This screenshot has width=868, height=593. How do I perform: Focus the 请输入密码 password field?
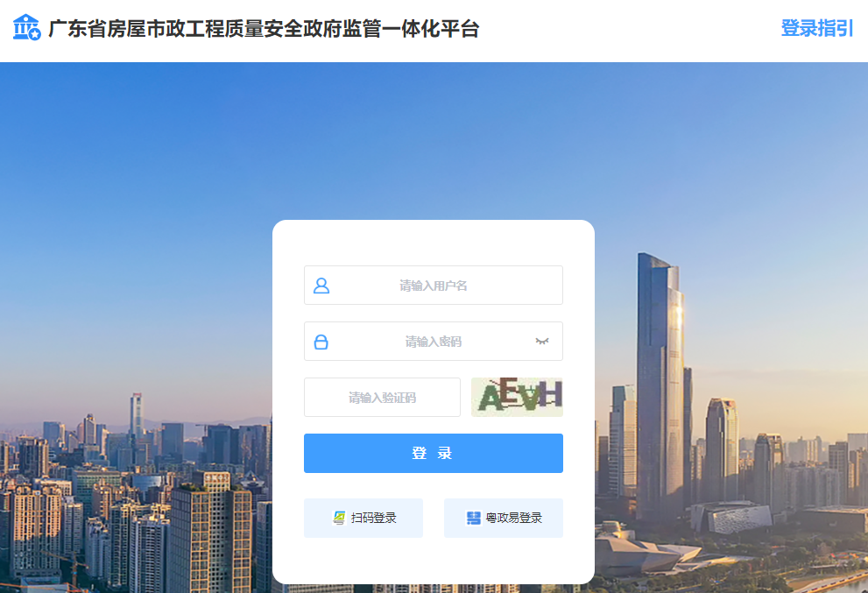(x=434, y=341)
